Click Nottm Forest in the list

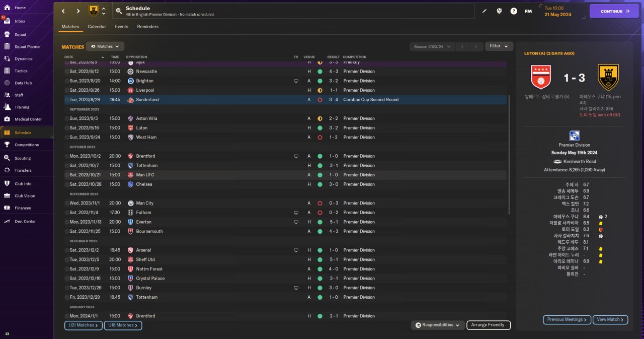pyautogui.click(x=149, y=269)
